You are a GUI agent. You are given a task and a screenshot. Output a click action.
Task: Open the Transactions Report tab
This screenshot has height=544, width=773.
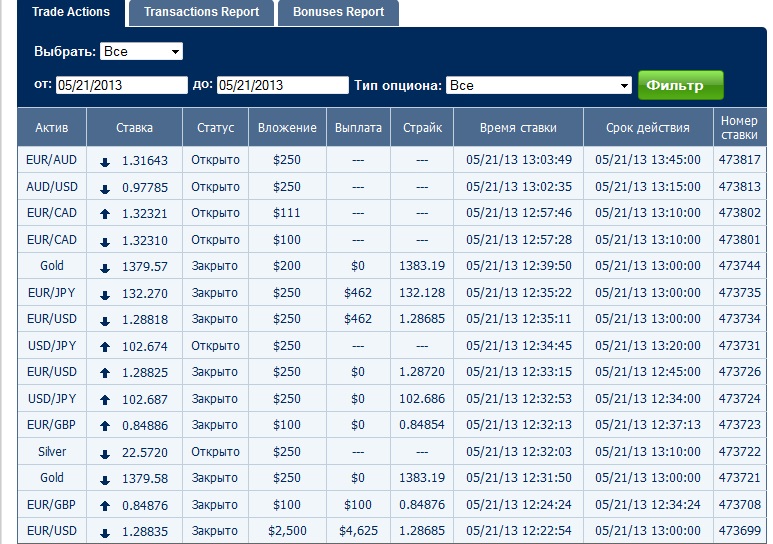201,12
